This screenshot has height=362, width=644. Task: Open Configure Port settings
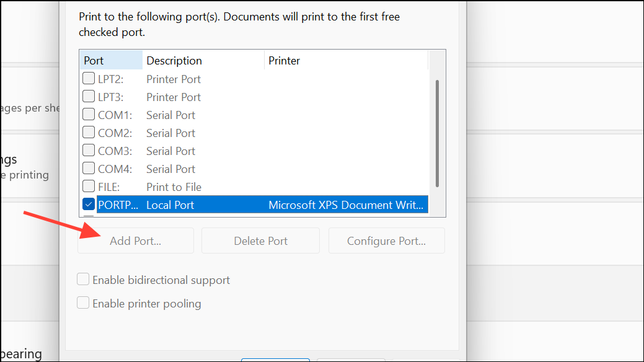click(386, 241)
